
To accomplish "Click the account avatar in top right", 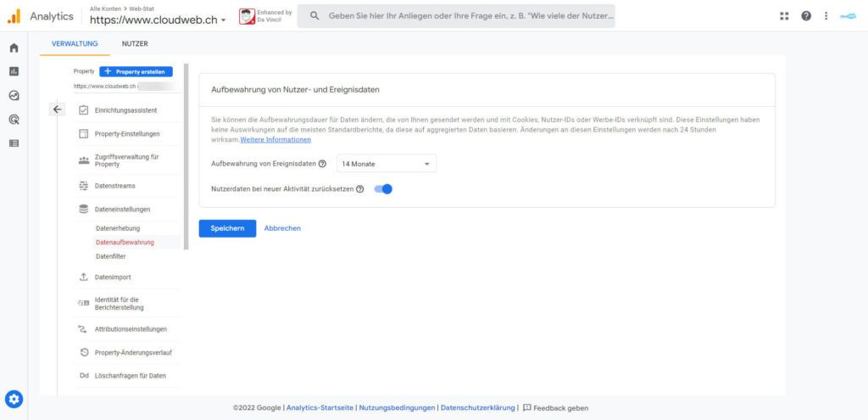I will click(x=848, y=16).
